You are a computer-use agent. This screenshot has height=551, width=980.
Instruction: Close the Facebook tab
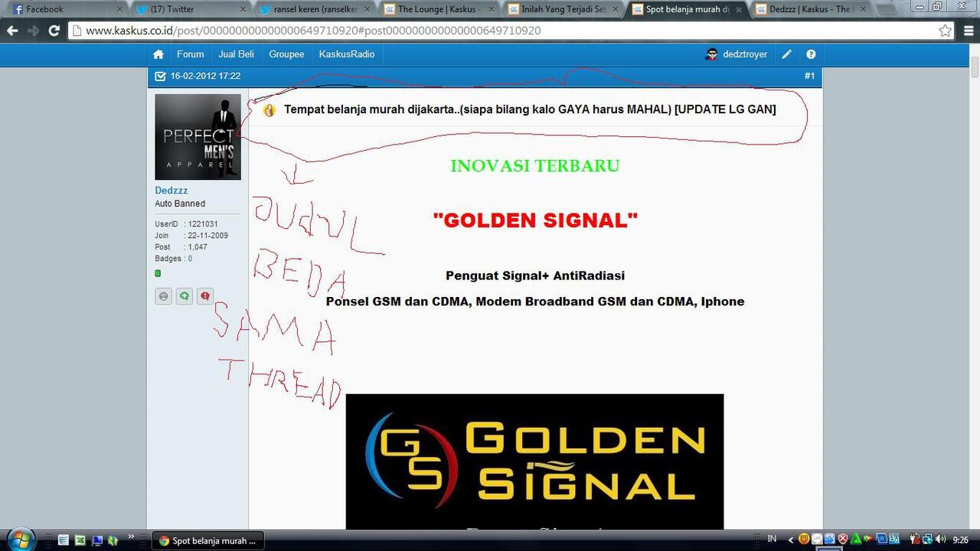pyautogui.click(x=119, y=9)
